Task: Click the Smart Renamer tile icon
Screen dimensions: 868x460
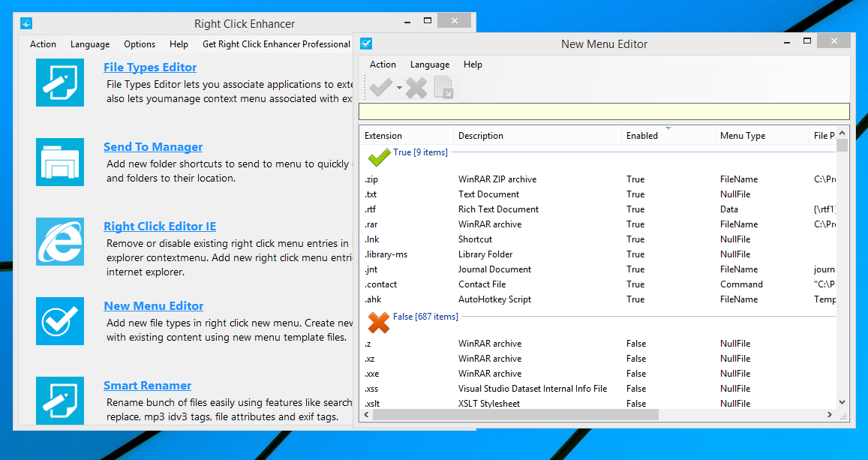Action: (x=60, y=400)
